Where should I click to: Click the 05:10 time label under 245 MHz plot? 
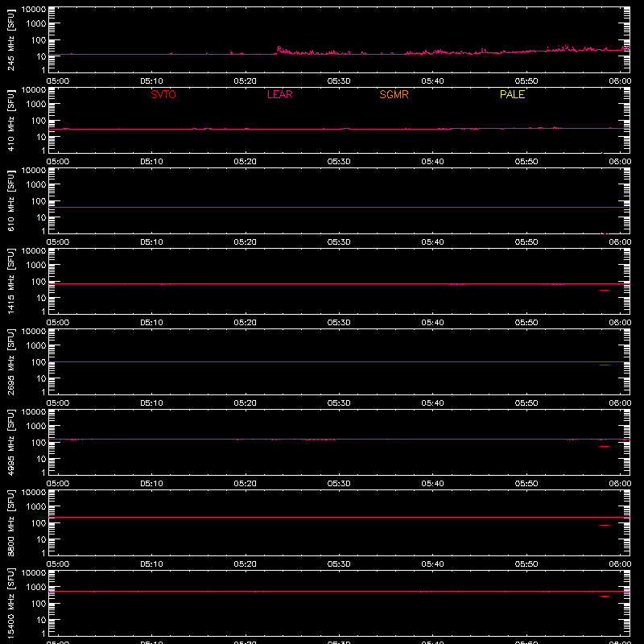151,81
